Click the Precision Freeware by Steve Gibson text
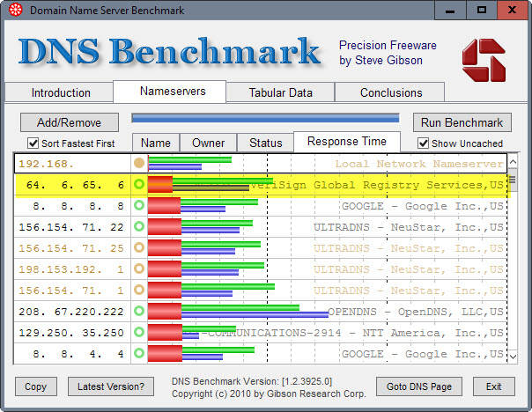This screenshot has height=412, width=532. pyautogui.click(x=388, y=53)
